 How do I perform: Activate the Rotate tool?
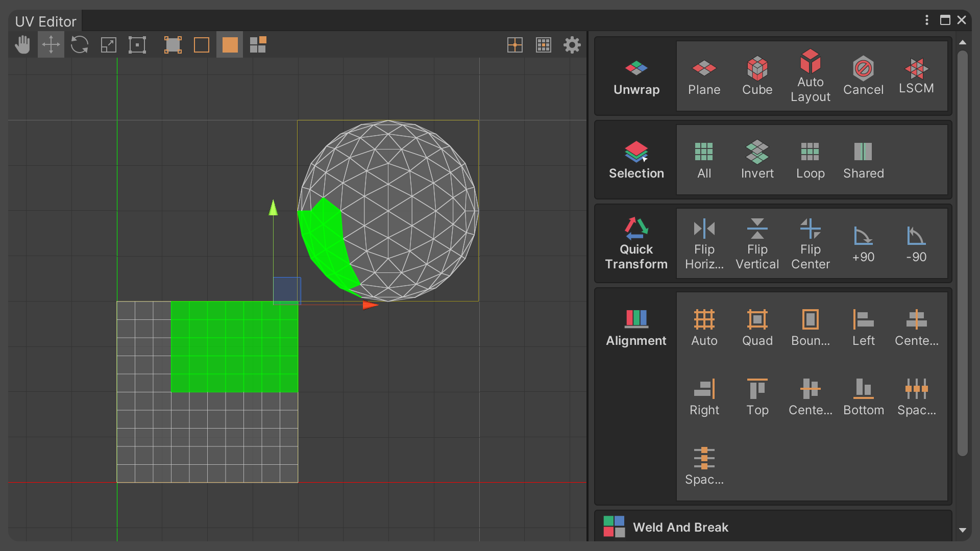80,45
